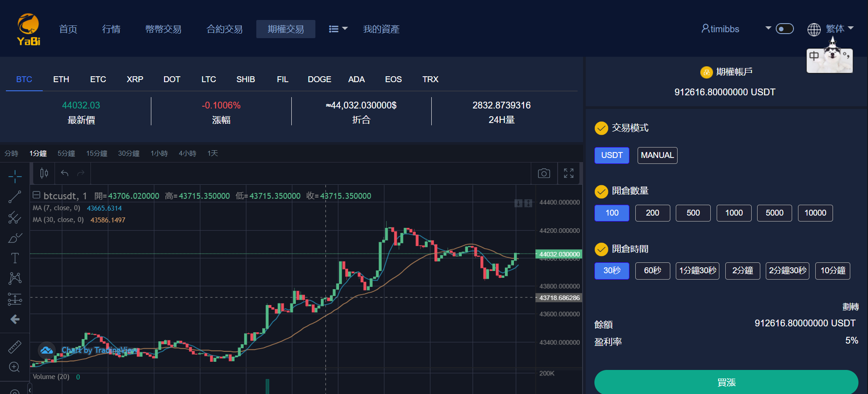Open chart in fullscreen mode
This screenshot has width=868, height=394.
(x=569, y=173)
